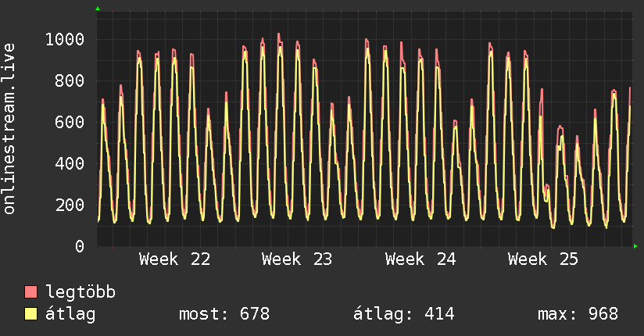Click the 400 y-axis label
The height and width of the screenshot is (336, 644).
(x=70, y=164)
